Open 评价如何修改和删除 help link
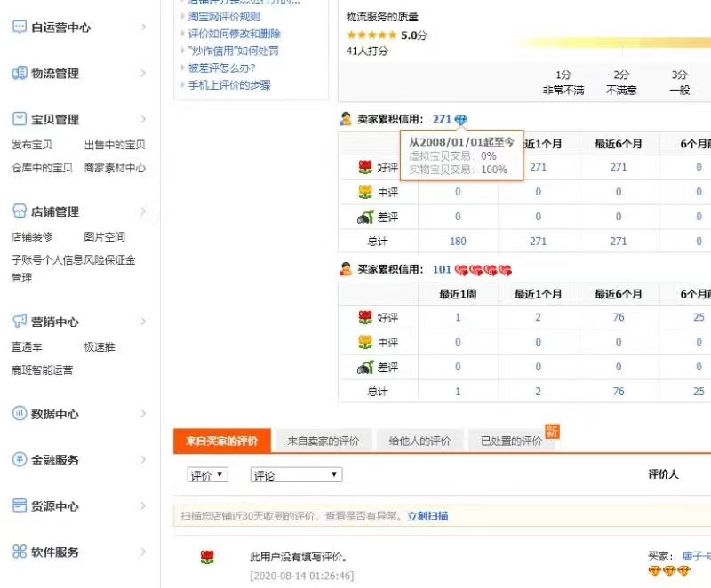Viewport: 711px width, 588px height. (235, 34)
